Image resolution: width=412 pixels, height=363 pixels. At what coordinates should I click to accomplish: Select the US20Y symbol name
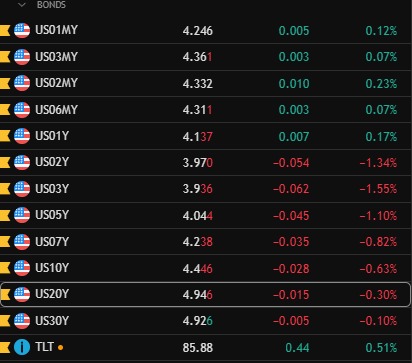pos(52,294)
